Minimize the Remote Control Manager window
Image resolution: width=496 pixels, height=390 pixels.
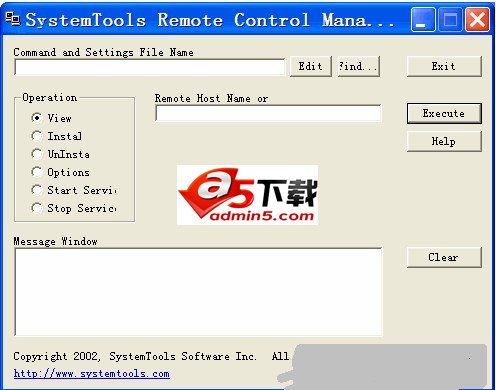(423, 20)
